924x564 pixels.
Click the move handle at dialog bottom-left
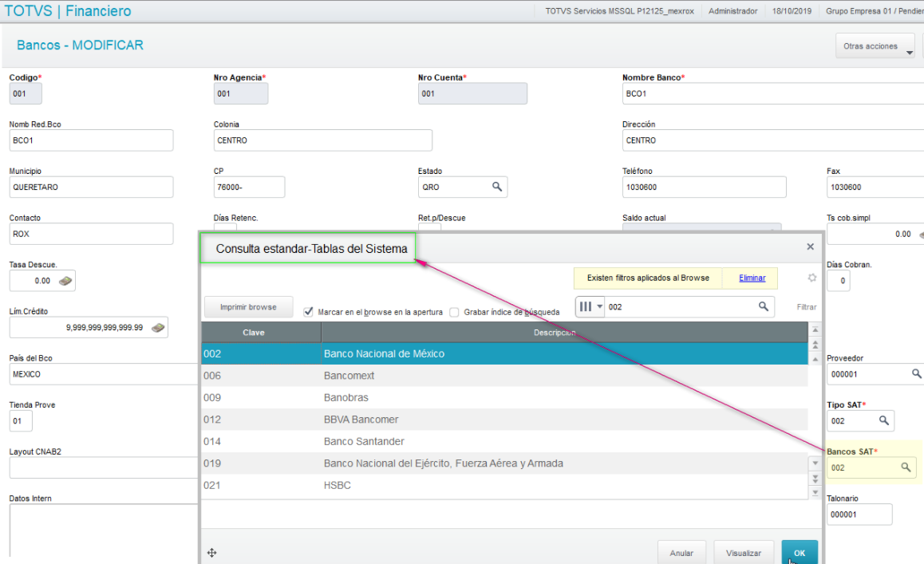212,553
